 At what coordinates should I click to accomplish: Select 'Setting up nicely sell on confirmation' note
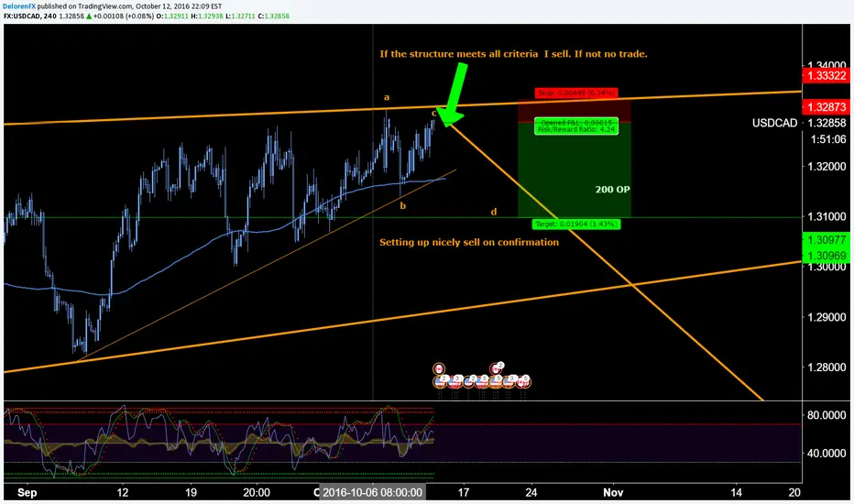point(469,242)
